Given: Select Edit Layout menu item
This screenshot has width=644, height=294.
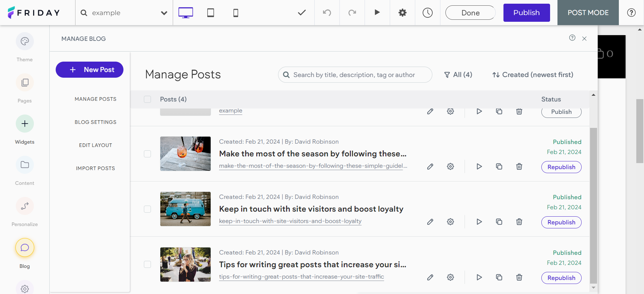Looking at the screenshot, I should (96, 145).
